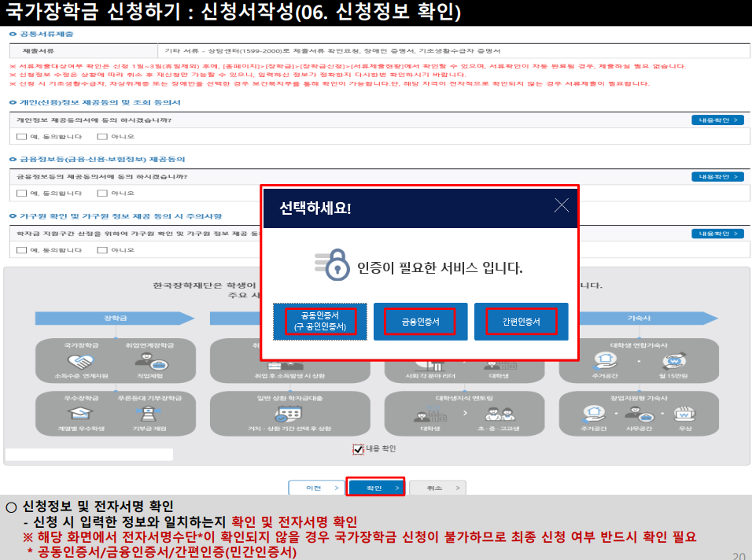This screenshot has height=560, width=752.
Task: Click the 일반 상환 학자금대출 calendar icon
Action: click(x=288, y=414)
